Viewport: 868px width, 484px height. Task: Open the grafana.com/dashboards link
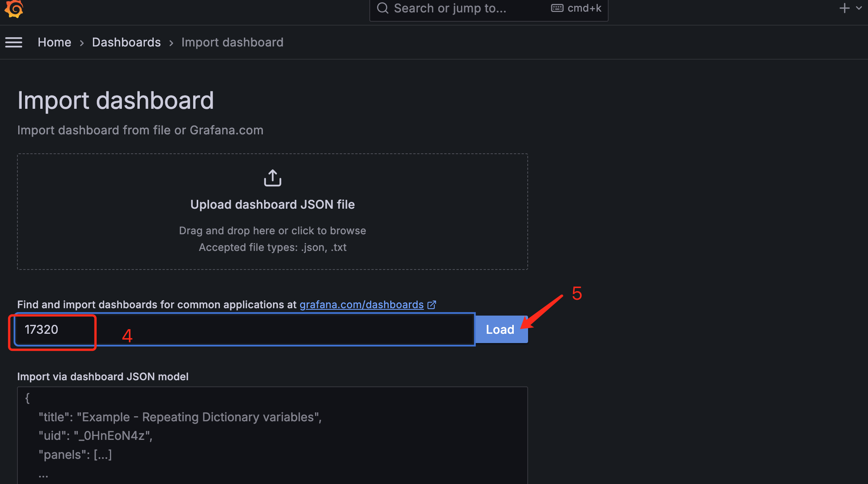(361, 305)
